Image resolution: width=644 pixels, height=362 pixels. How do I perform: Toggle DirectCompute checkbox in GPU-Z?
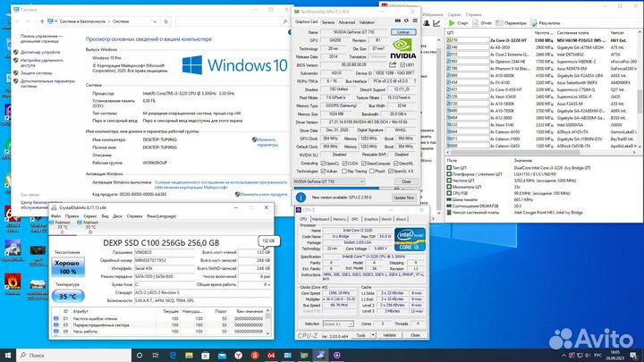(363, 164)
